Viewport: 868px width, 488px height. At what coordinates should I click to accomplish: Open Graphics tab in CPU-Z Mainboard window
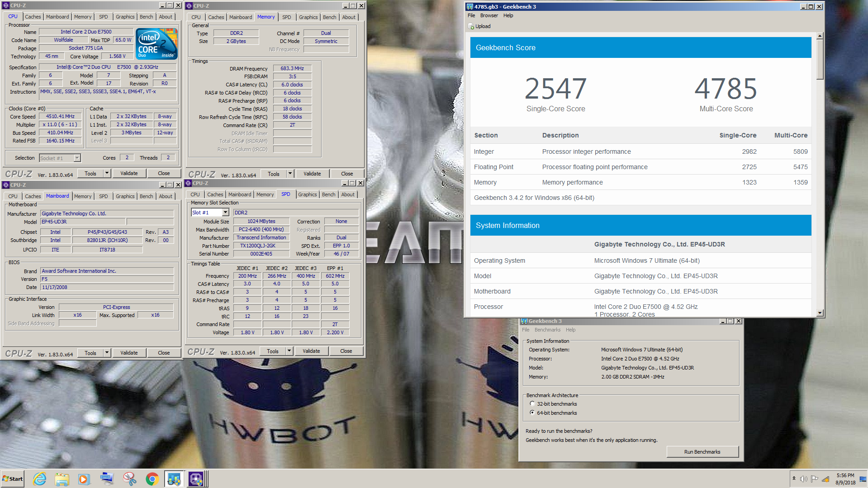tap(125, 196)
